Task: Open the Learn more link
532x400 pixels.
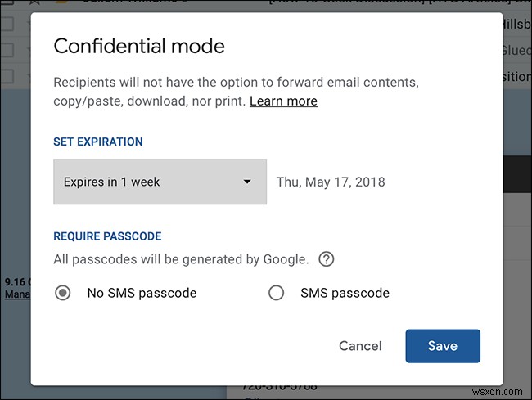Action: tap(283, 101)
